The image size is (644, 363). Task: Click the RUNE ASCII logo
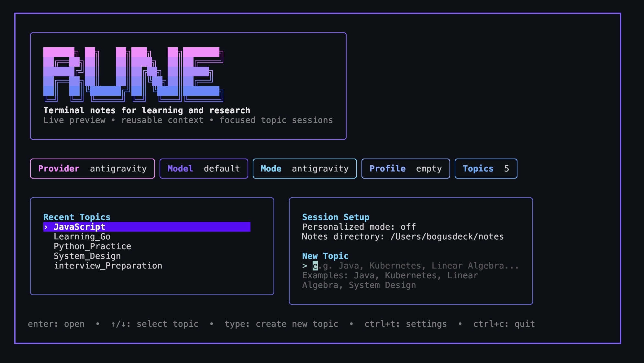[133, 74]
